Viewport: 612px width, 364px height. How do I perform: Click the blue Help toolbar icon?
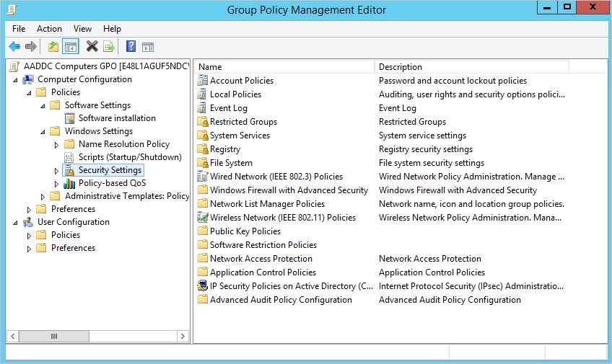(x=131, y=47)
